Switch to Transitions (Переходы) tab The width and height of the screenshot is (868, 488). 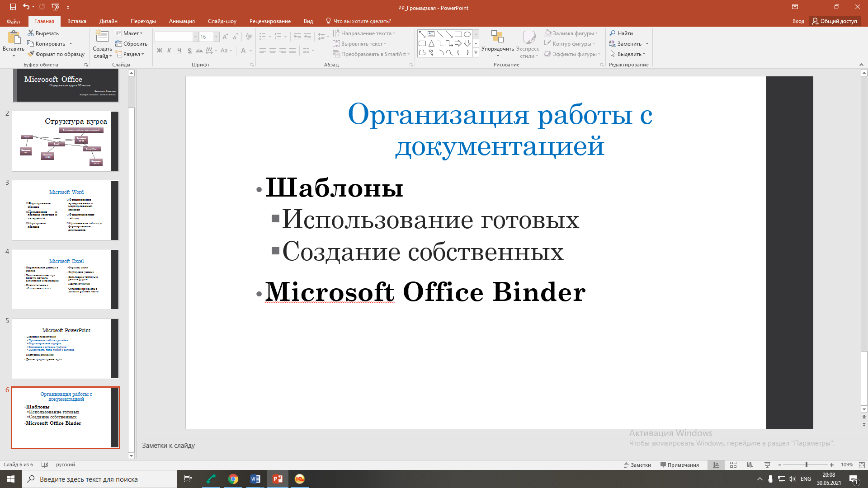coord(143,21)
